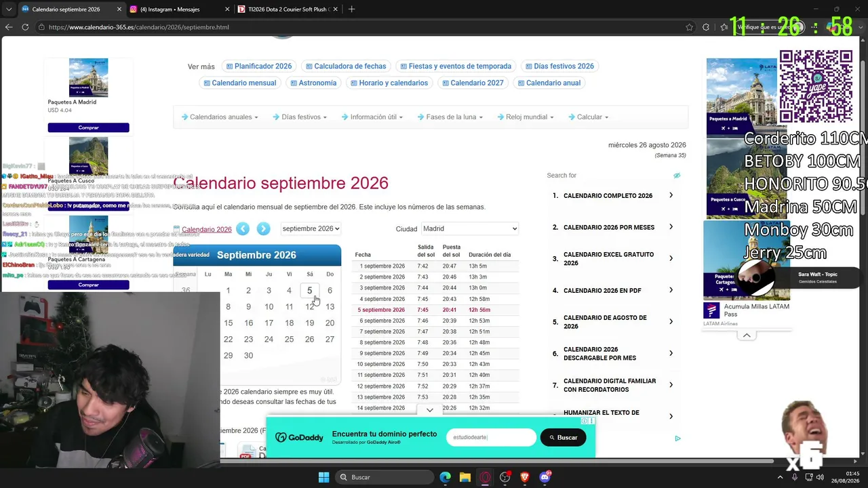Image resolution: width=868 pixels, height=488 pixels.
Task: Open CALENDARIO 2026 POR MESES item
Action: 613,228
